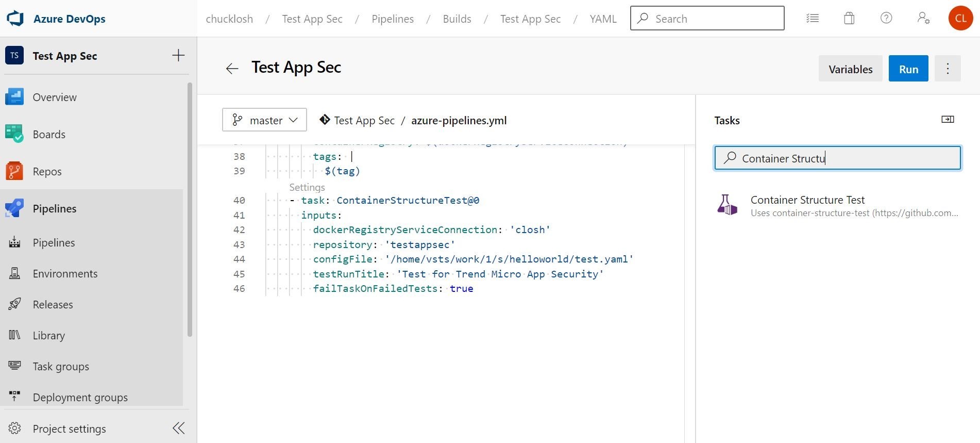Click the failTaskOnFailedTests true value
980x443 pixels.
461,288
